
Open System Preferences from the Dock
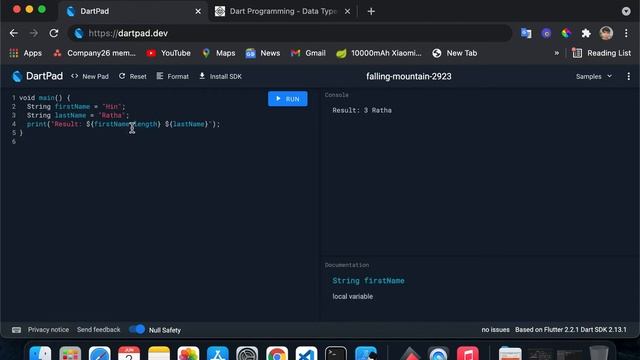point(247,354)
